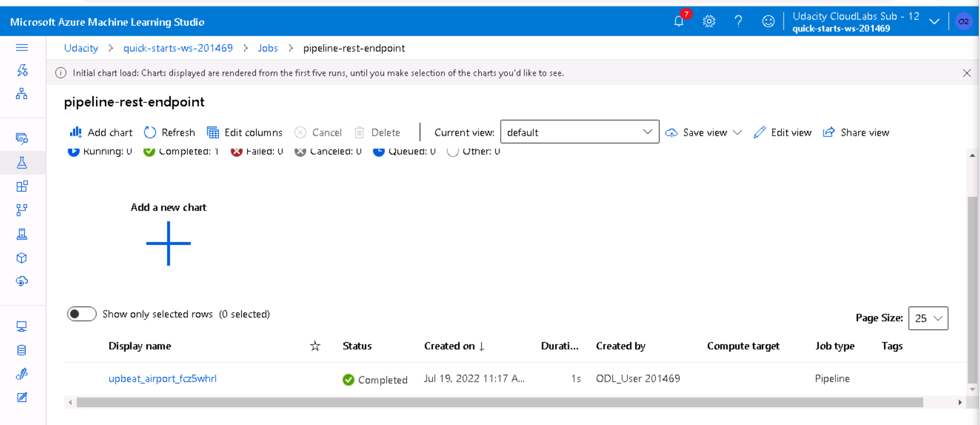Sort by Job type column header
This screenshot has width=980, height=425.
(835, 346)
